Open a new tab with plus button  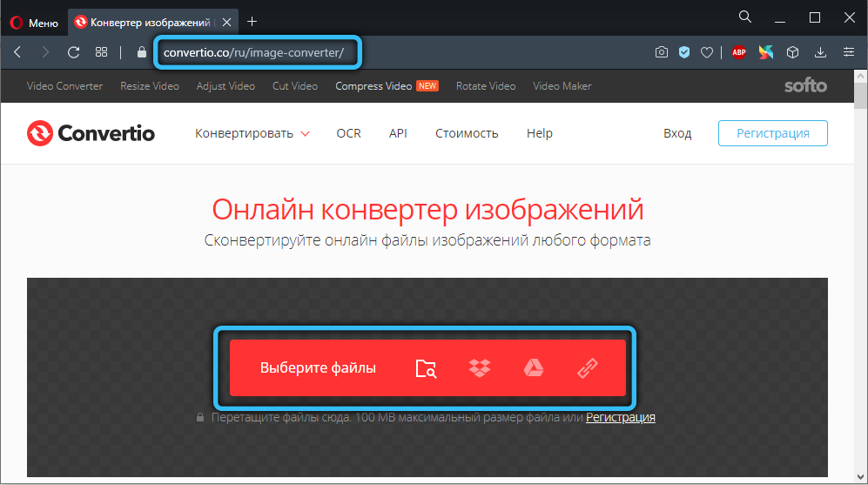coord(252,22)
